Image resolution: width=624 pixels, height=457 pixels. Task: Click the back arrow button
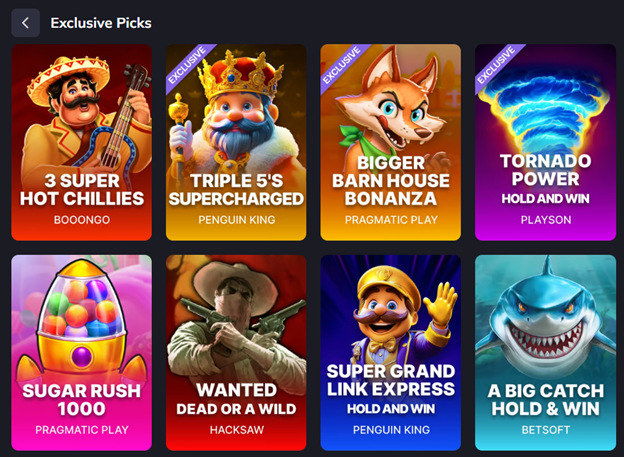click(x=25, y=23)
